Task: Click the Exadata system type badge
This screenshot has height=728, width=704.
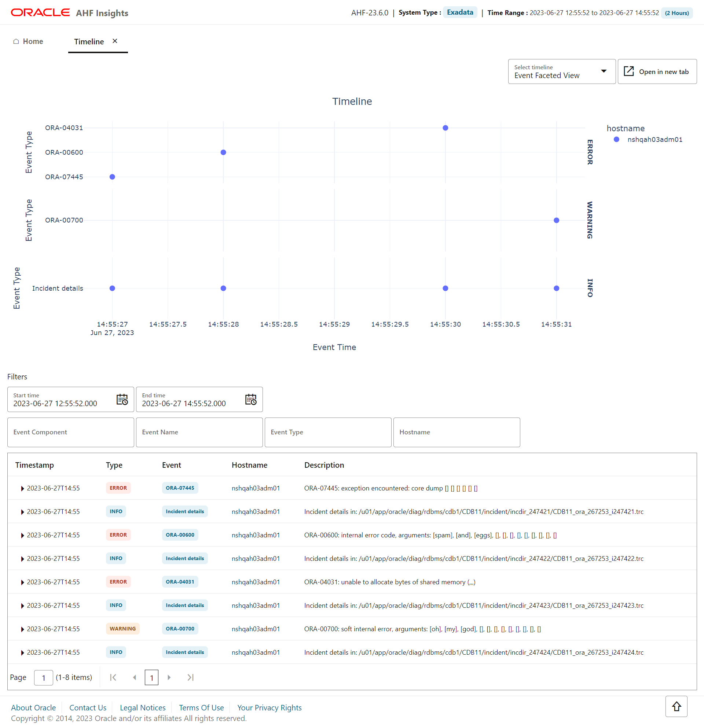Action: (460, 12)
